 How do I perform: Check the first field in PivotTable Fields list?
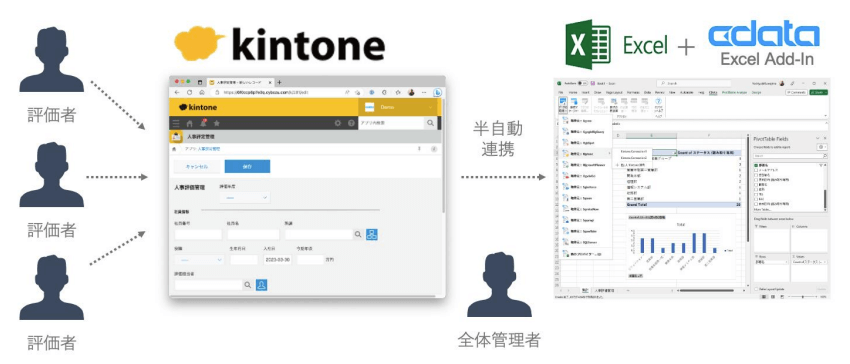pyautogui.click(x=757, y=164)
